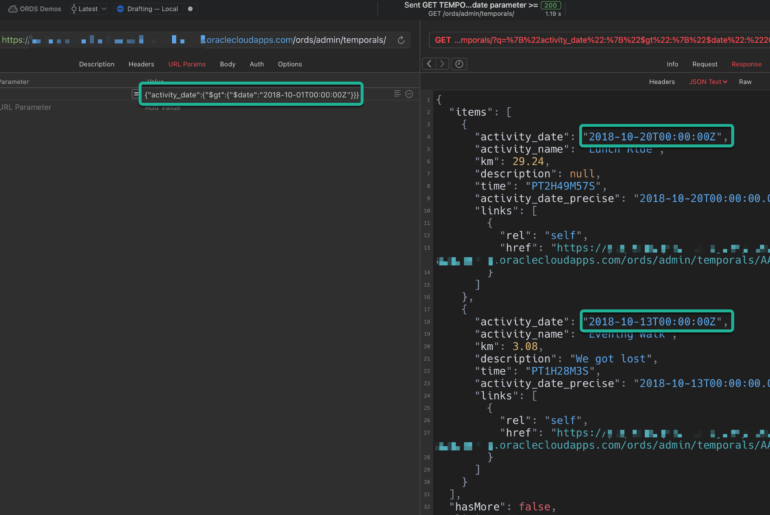Click the activity_date parameter value field

coord(251,95)
